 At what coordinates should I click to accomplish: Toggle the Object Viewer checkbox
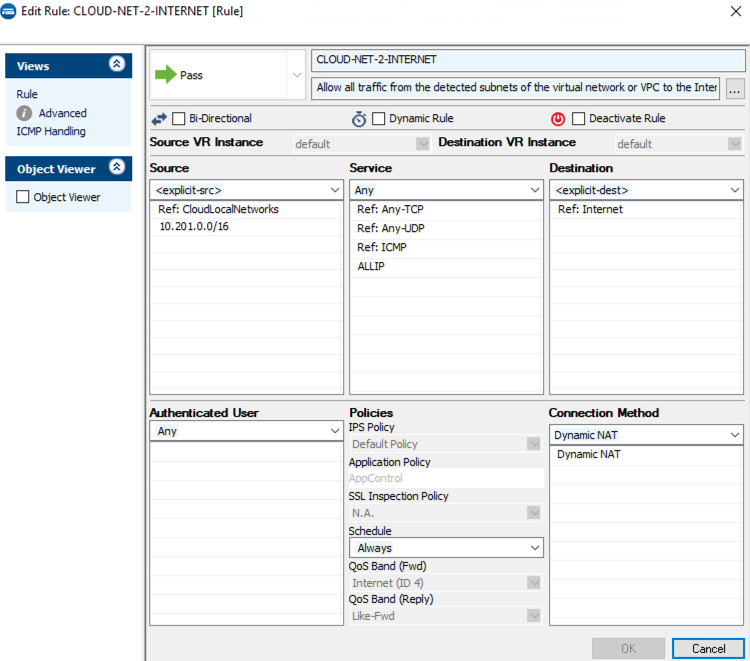click(24, 197)
